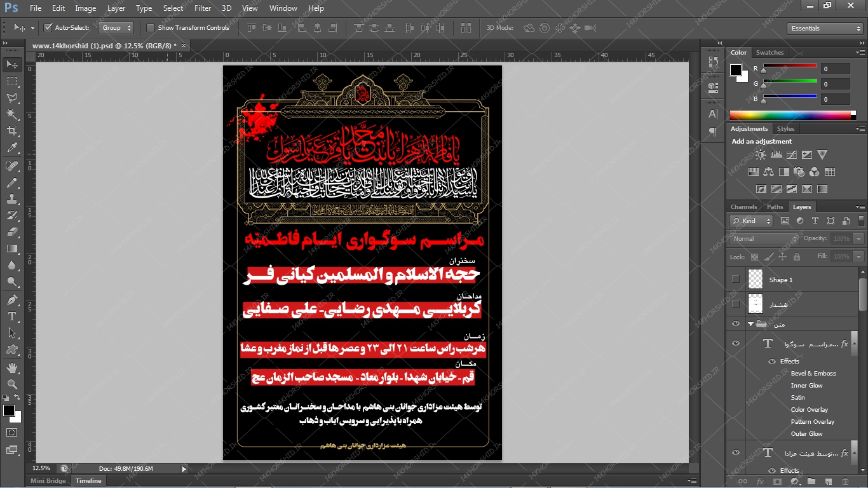The width and height of the screenshot is (868, 488).
Task: Click the color spectrum ramp bar
Action: coord(790,115)
